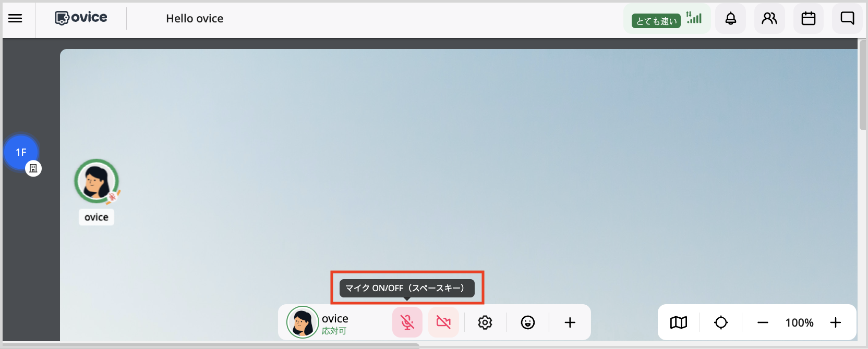The height and width of the screenshot is (349, 868).
Task: Click the plus button in bottom toolbar
Action: coord(570,322)
